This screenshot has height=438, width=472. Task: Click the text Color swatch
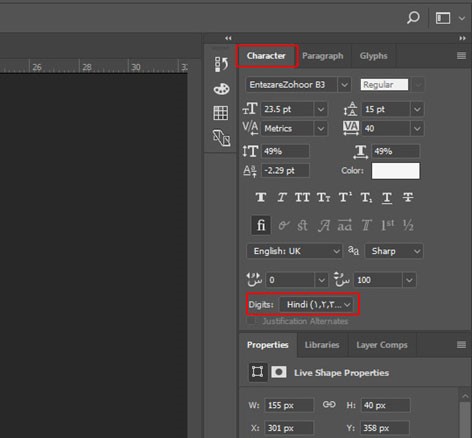(396, 171)
